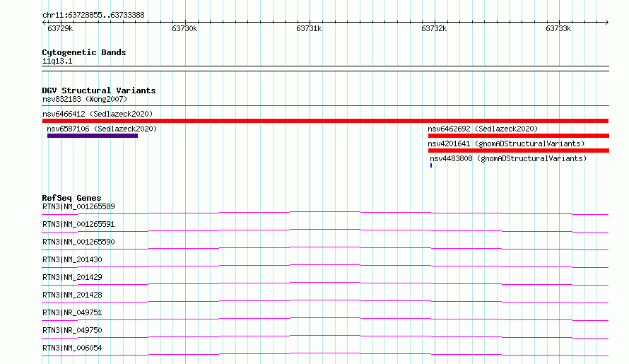Open the RTN3|NM_201430 transcript
The image size is (629, 364).
tap(72, 259)
